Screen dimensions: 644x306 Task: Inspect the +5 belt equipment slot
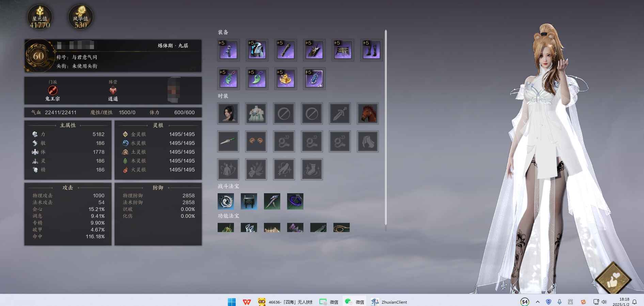pyautogui.click(x=343, y=50)
